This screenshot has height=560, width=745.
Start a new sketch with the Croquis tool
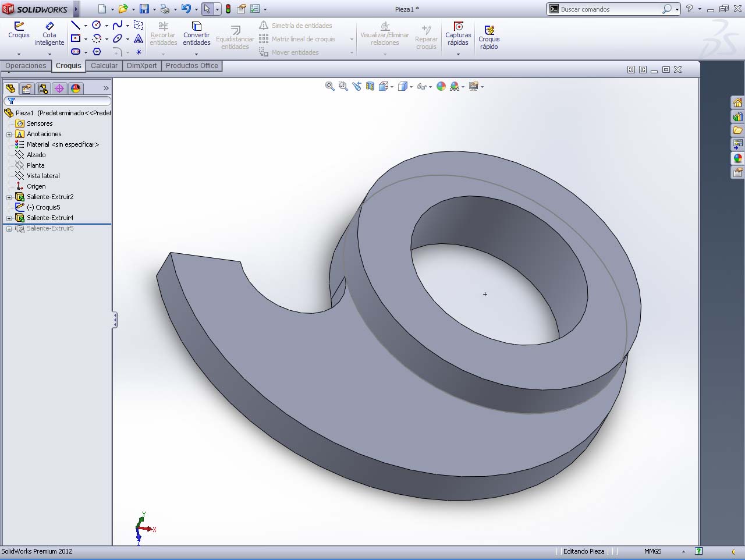[19, 30]
